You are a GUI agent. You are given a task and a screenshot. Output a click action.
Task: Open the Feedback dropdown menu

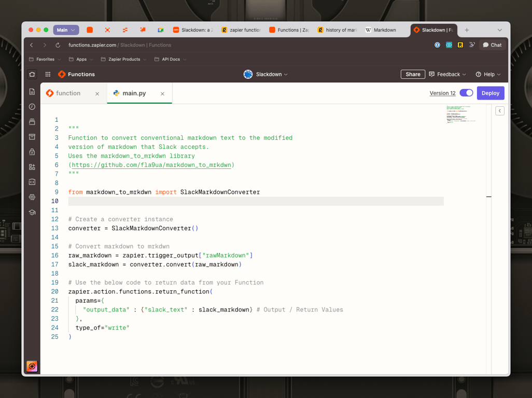pos(447,74)
